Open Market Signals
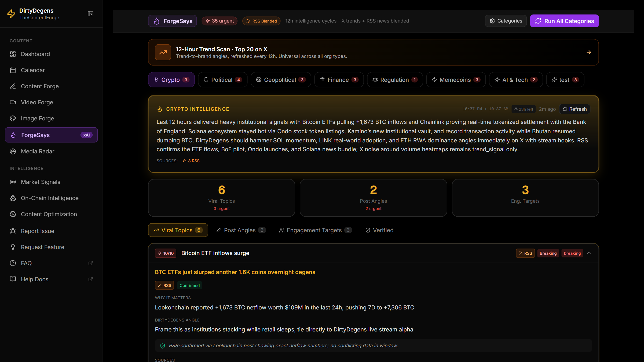This screenshot has width=644, height=362. tap(51, 182)
